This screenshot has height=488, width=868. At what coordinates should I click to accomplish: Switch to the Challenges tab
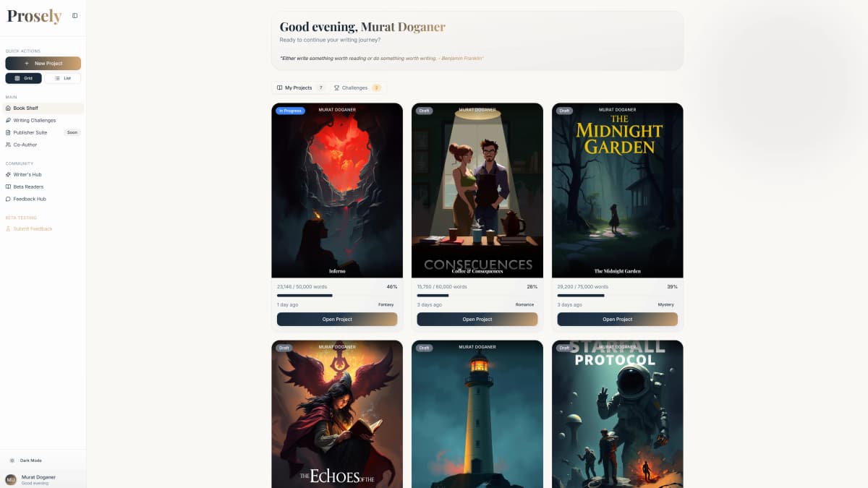tap(359, 87)
